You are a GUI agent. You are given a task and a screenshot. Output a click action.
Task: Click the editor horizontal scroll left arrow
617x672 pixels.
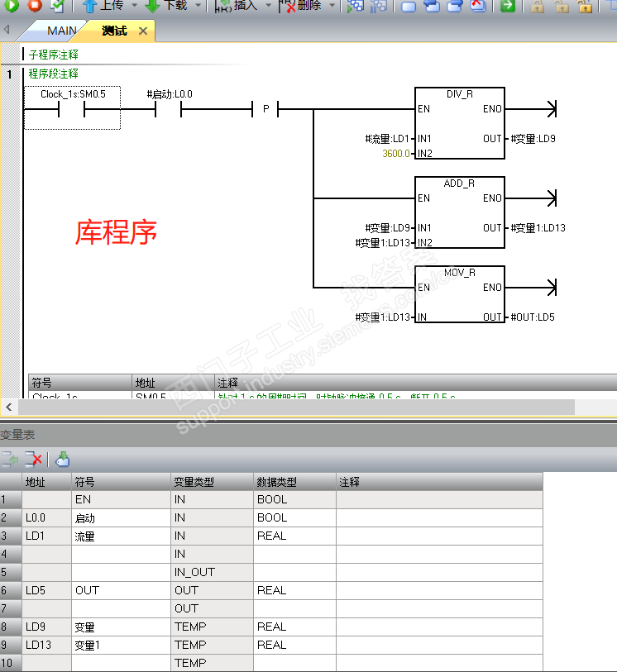coord(9,407)
